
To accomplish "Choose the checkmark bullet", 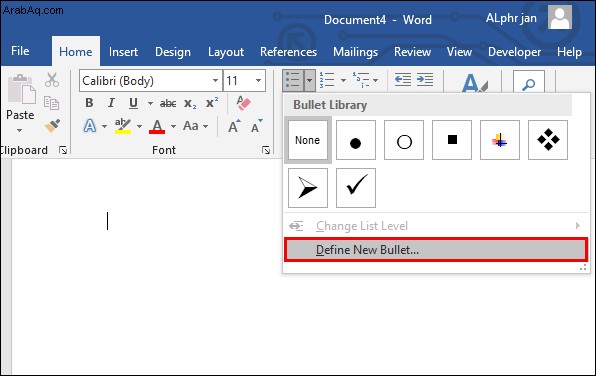I will 356,188.
